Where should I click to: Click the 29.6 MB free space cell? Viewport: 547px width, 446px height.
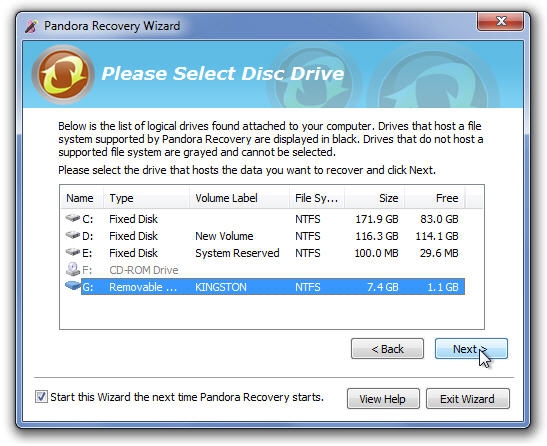coord(439,253)
